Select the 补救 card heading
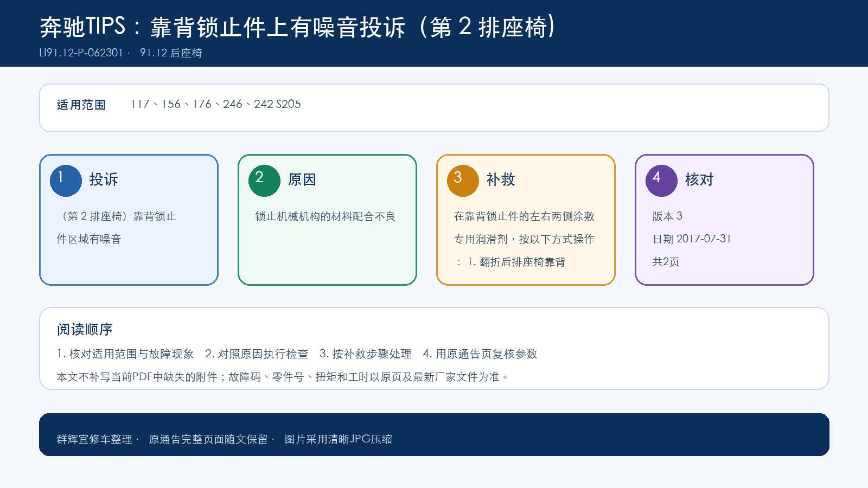 tap(501, 179)
